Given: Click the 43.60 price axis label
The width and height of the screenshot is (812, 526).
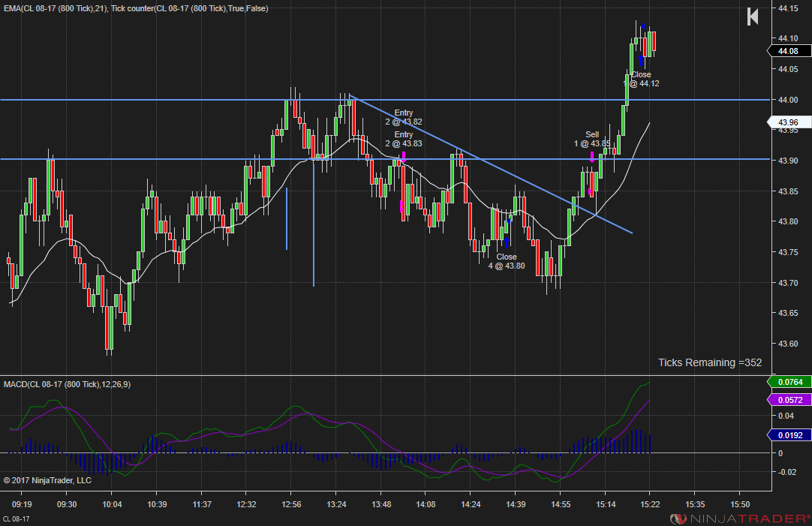Looking at the screenshot, I should point(788,344).
